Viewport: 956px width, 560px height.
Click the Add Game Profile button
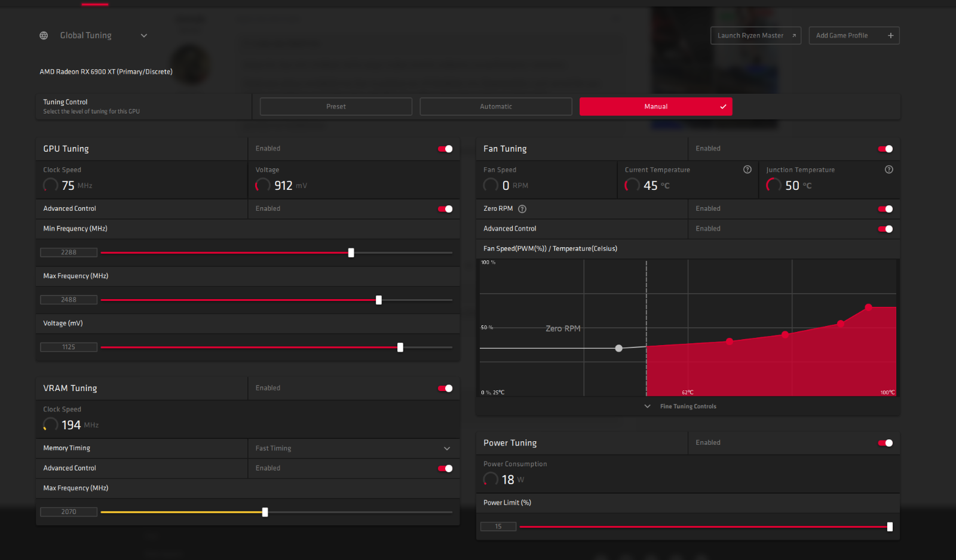(854, 36)
